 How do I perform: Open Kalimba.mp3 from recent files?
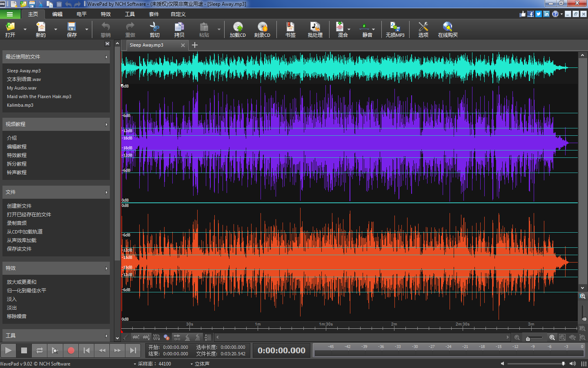20,105
